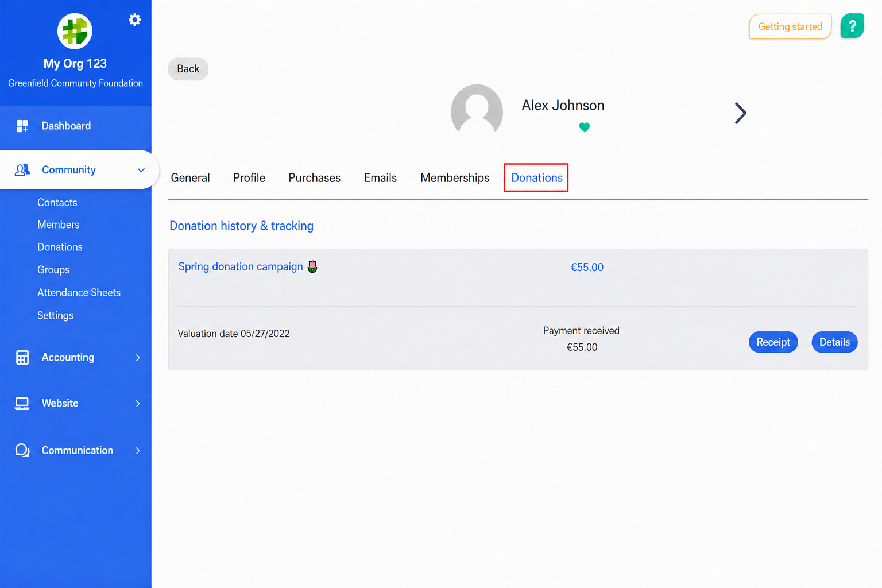Screen dimensions: 882x588
Task: Open the settings gear icon
Action: [x=134, y=20]
